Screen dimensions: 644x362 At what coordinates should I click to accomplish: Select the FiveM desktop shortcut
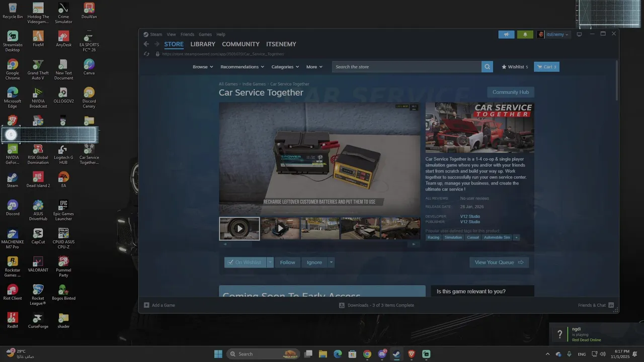click(x=38, y=39)
